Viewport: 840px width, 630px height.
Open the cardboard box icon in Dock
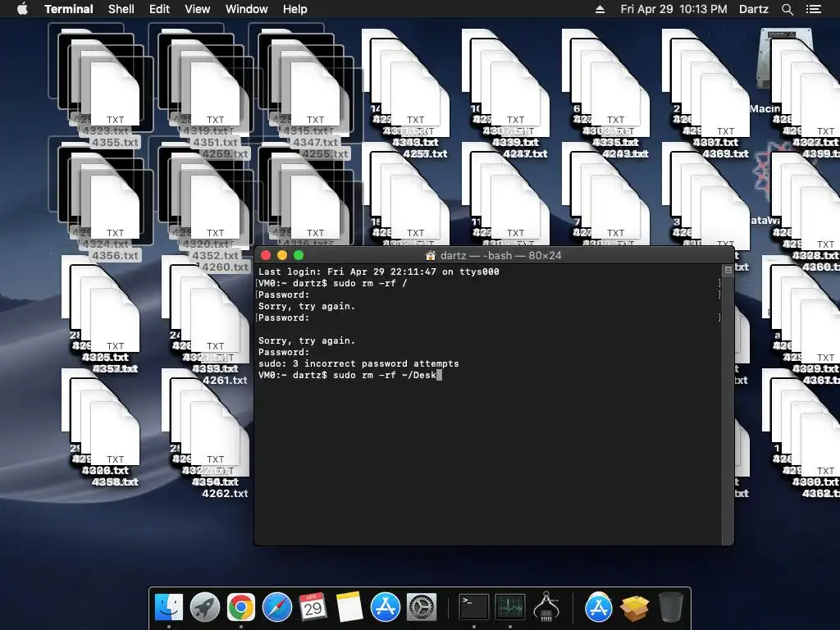tap(635, 608)
